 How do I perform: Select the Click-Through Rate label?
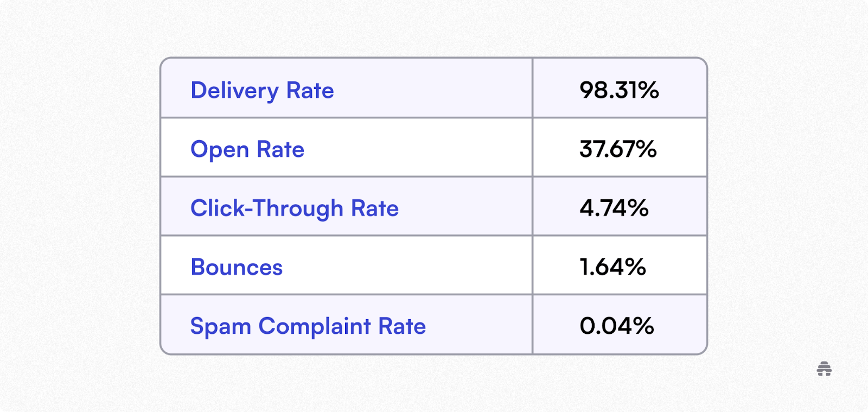(x=295, y=208)
